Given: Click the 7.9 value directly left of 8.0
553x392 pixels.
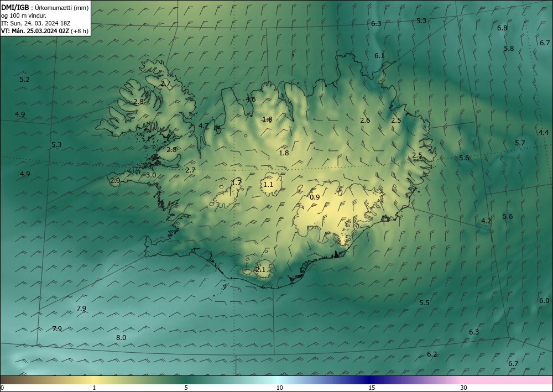Looking at the screenshot, I should coord(57,329).
